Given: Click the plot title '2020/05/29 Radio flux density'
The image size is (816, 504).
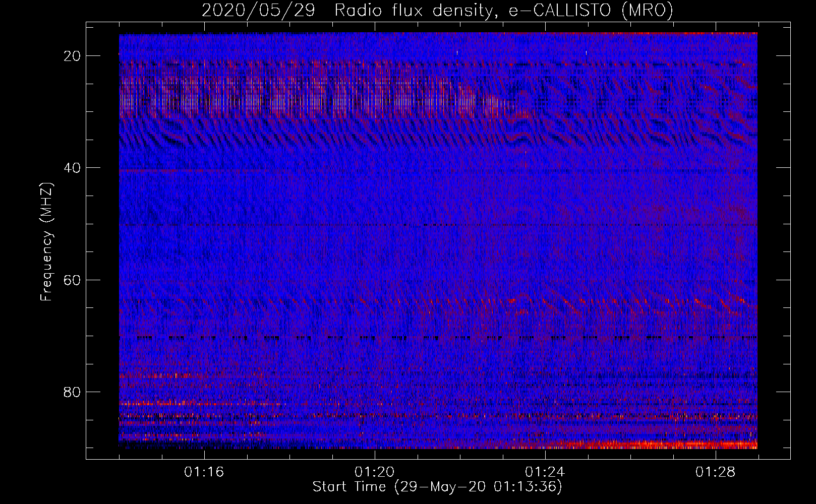Looking at the screenshot, I should (437, 11).
